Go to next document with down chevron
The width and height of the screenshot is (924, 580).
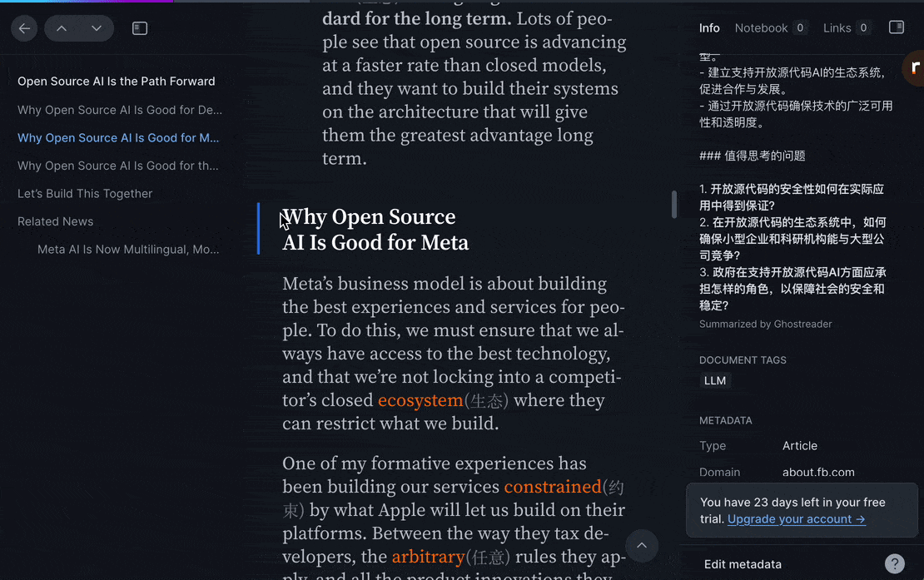(x=97, y=28)
